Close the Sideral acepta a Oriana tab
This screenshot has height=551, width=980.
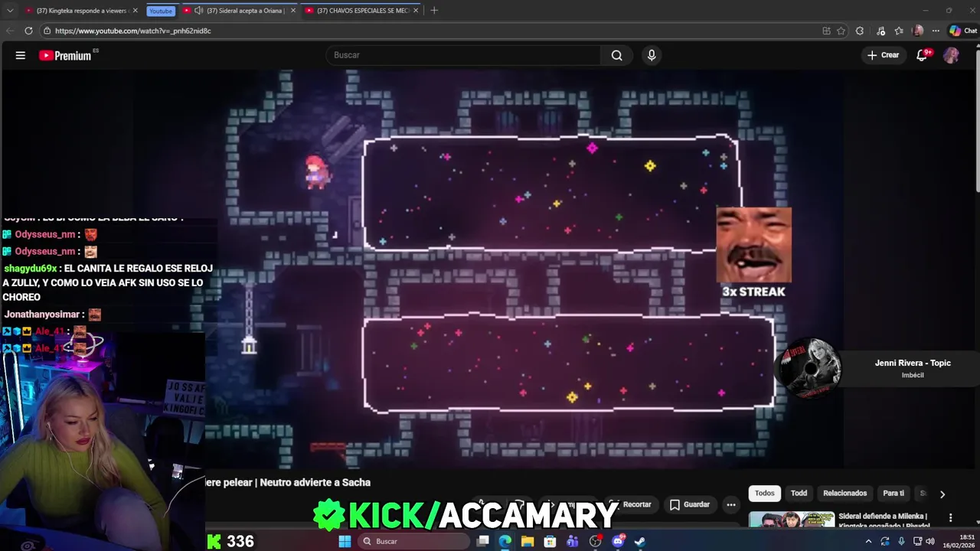(x=292, y=11)
